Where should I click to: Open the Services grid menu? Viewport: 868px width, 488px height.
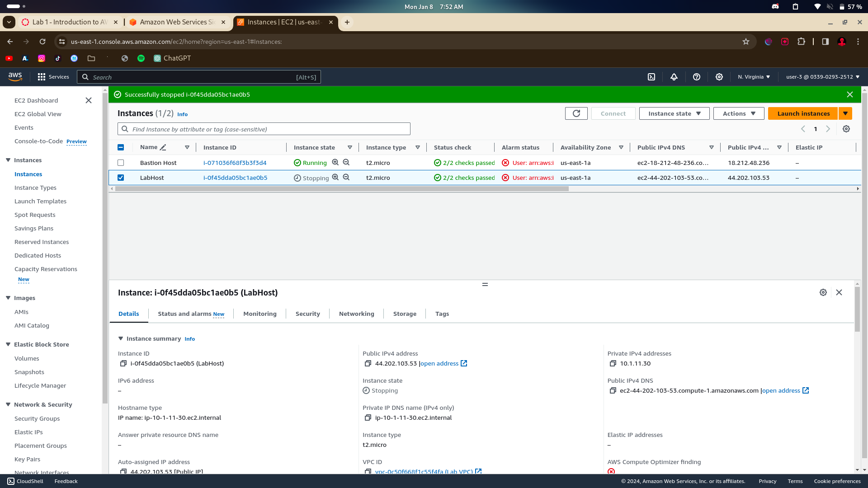pos(42,77)
